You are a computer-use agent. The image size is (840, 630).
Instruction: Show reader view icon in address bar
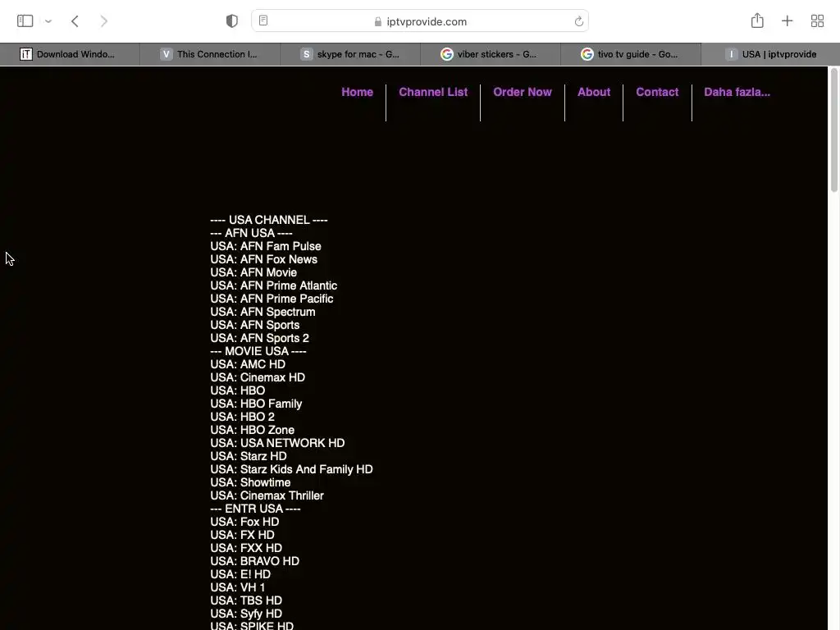pyautogui.click(x=263, y=21)
